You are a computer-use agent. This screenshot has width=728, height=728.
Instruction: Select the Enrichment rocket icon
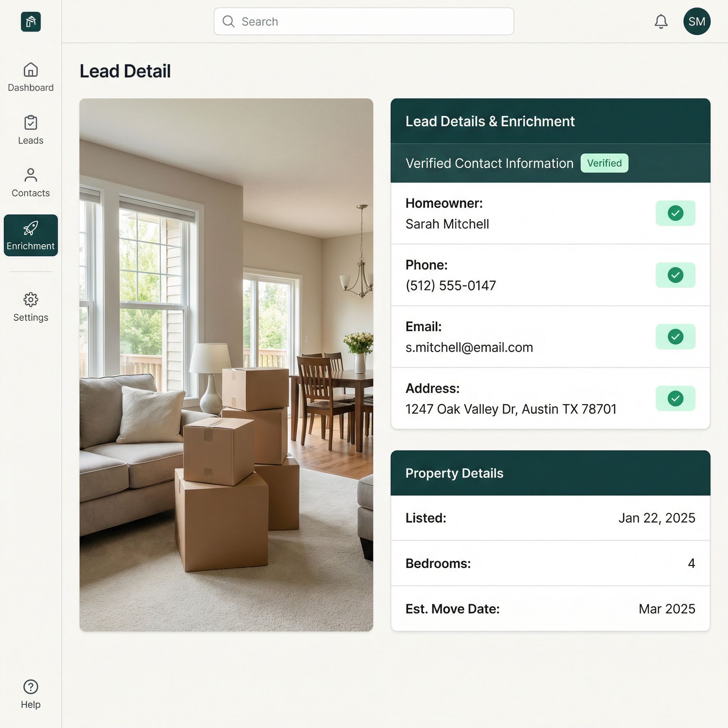pos(31,228)
